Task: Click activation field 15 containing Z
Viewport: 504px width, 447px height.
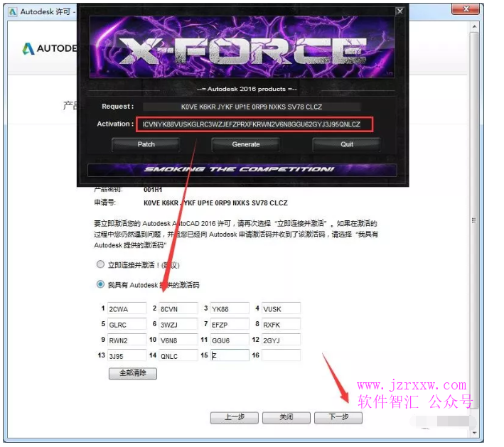Action: 230,355
